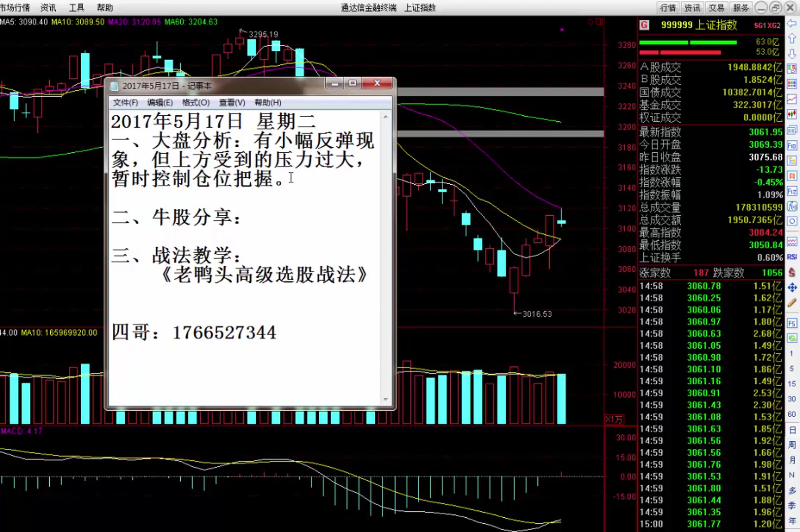Click the 资讯 button at top right
This screenshot has height=532, width=800.
point(692,8)
